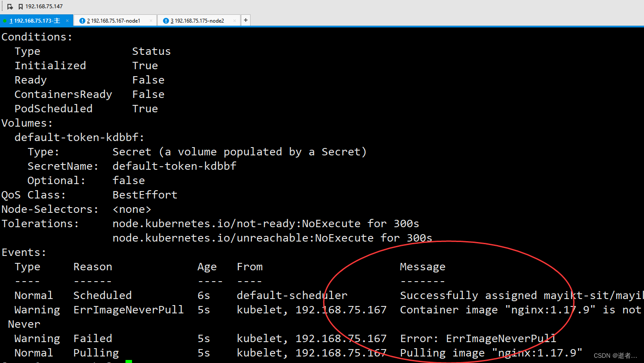
Task: Click the 'Events:' heading
Action: point(24,252)
